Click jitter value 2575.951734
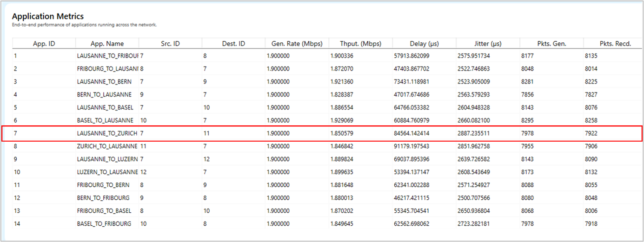The height and width of the screenshot is (242, 644). point(479,56)
